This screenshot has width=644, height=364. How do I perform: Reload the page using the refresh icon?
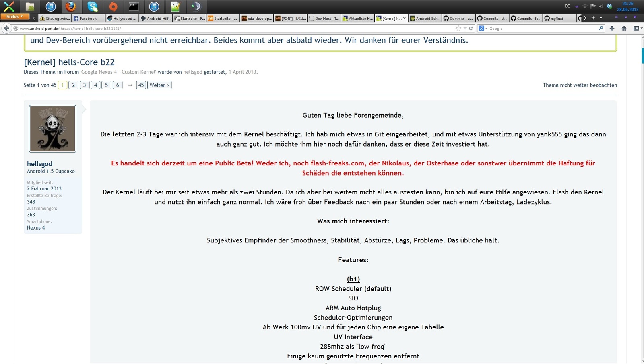(x=471, y=28)
